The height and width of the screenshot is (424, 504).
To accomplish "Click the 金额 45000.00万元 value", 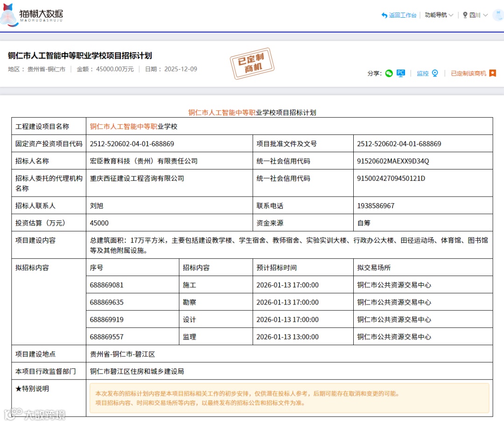I will [x=115, y=69].
